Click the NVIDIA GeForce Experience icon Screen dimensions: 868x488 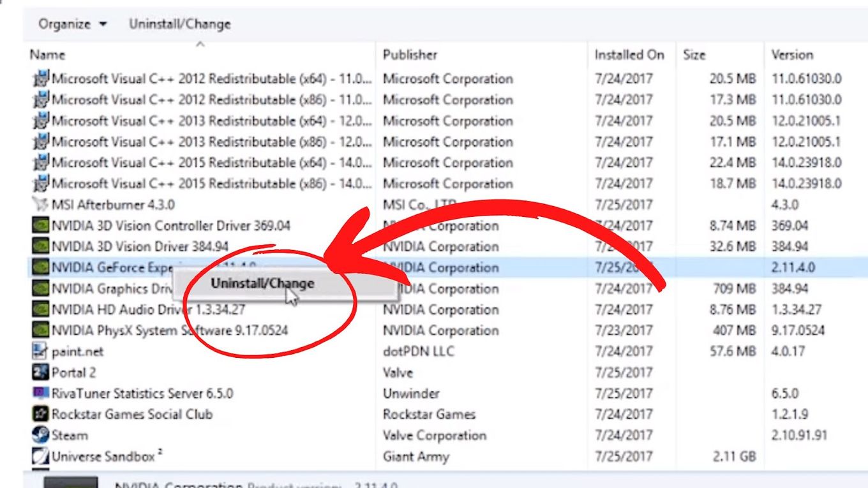pos(41,267)
